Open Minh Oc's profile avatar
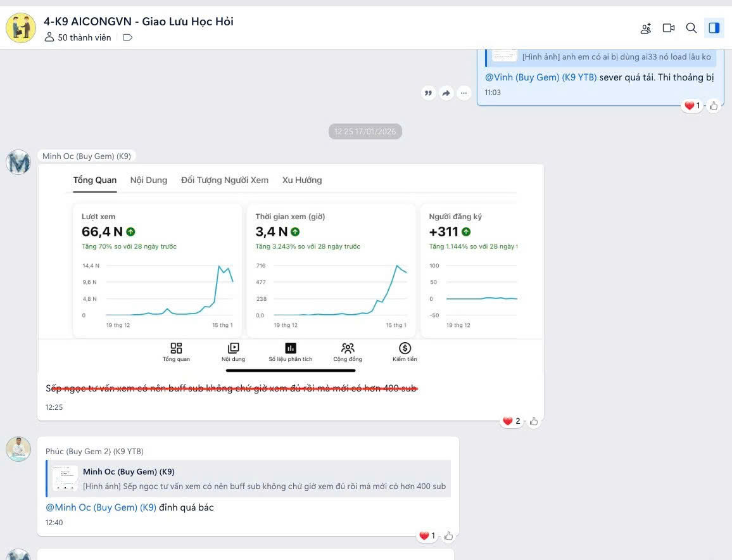The image size is (732, 560). (x=18, y=162)
